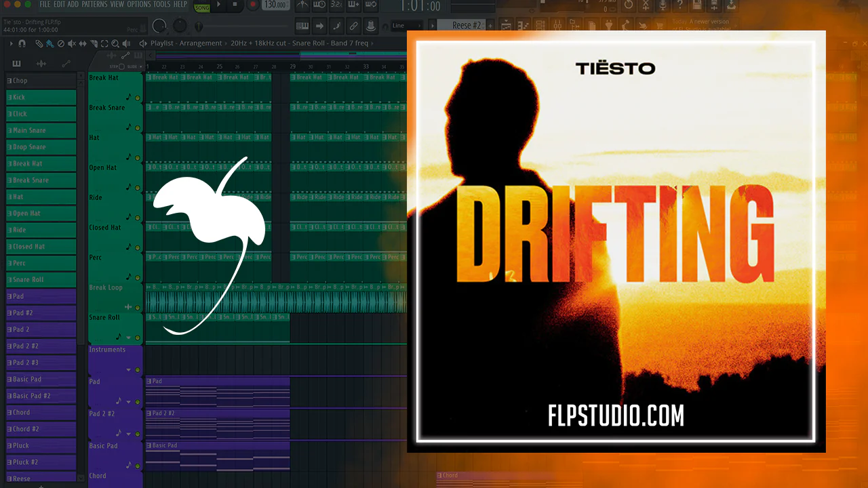Image resolution: width=868 pixels, height=488 pixels.
Task: Open the PATTERNS menu
Action: tap(95, 4)
